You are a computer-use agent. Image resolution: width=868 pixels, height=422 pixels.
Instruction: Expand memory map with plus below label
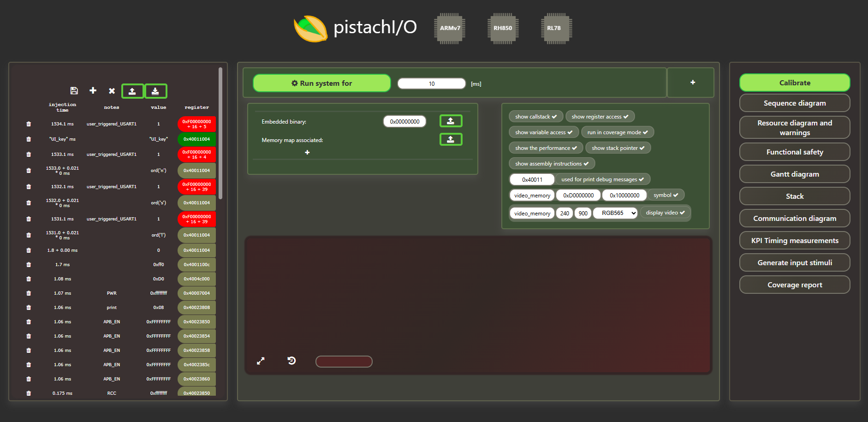click(307, 153)
